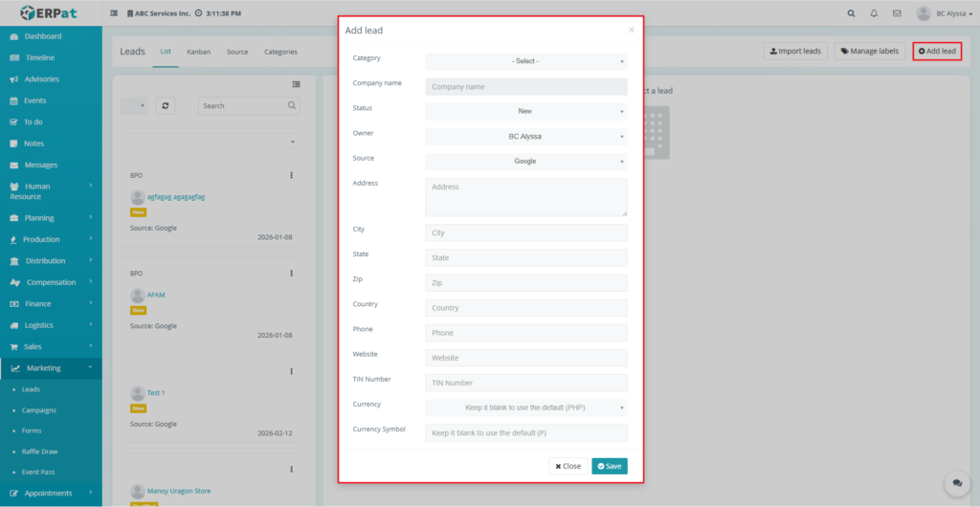Expand the Status dropdown showing New

[525, 112]
